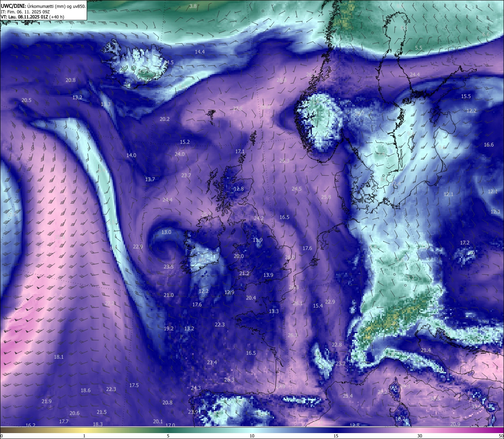Select the 3.8 value at top of map
The image size is (504, 439).
pyautogui.click(x=193, y=6)
